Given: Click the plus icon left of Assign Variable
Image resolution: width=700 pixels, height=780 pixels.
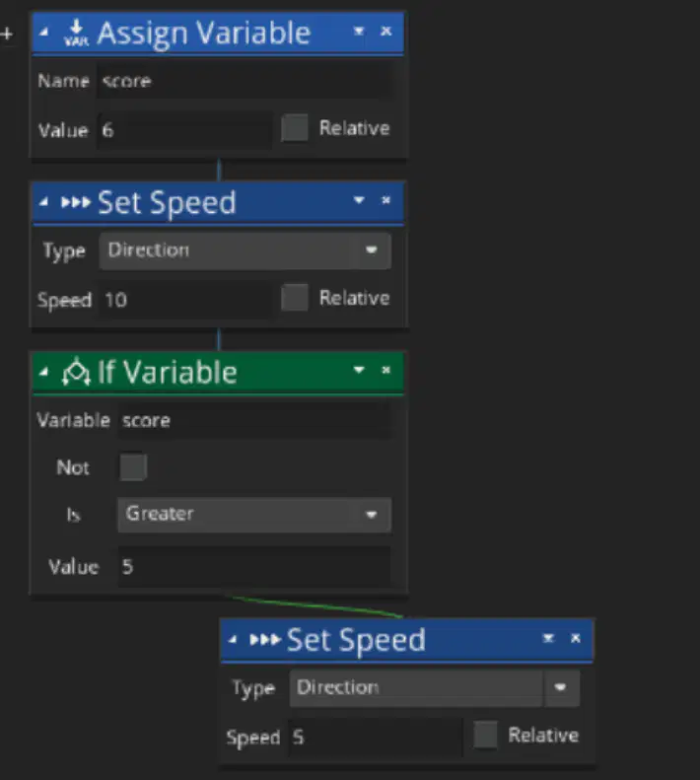Looking at the screenshot, I should pyautogui.click(x=7, y=34).
